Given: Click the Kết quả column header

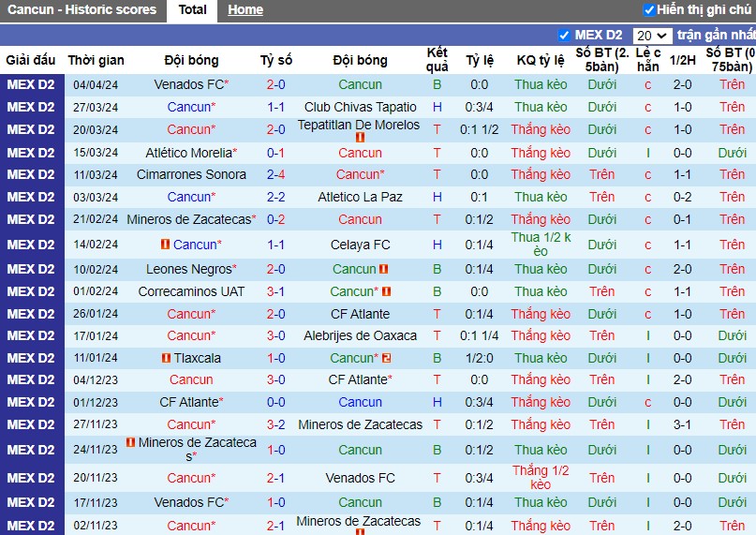Looking at the screenshot, I should click(x=437, y=60).
